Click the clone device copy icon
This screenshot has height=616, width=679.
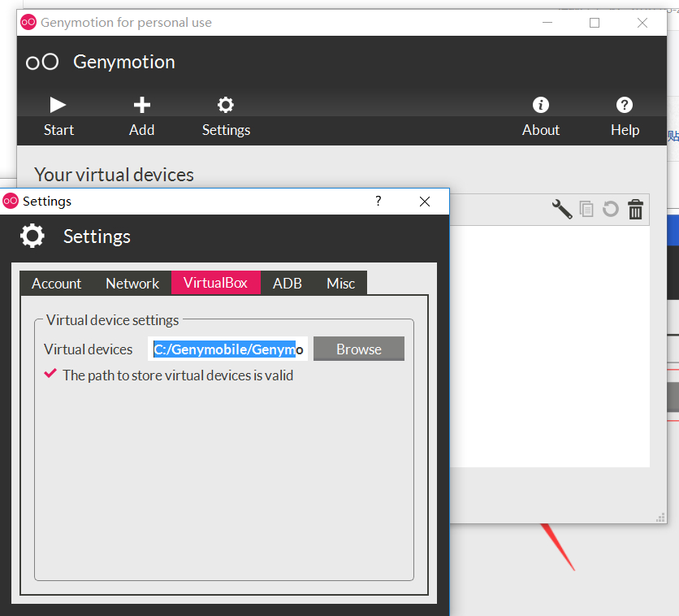586,209
